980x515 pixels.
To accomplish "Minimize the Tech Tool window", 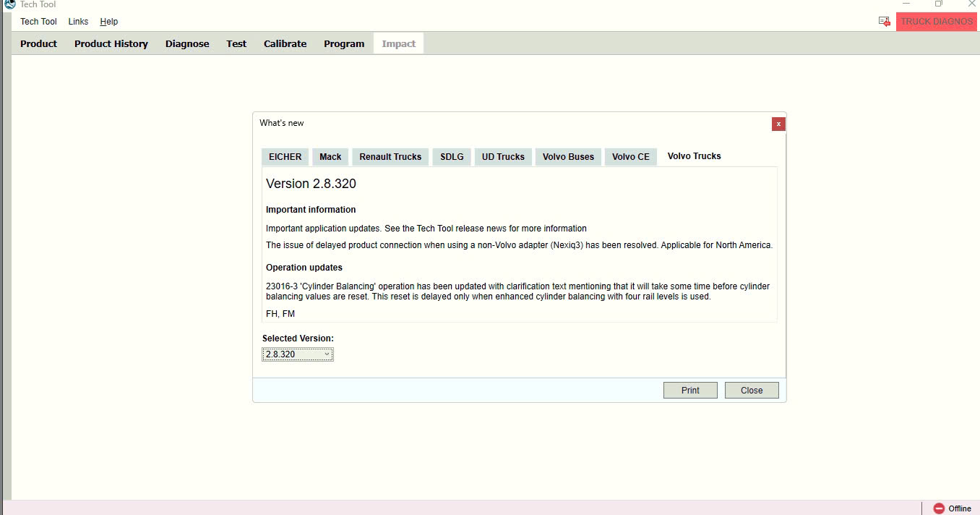I will coord(906,4).
